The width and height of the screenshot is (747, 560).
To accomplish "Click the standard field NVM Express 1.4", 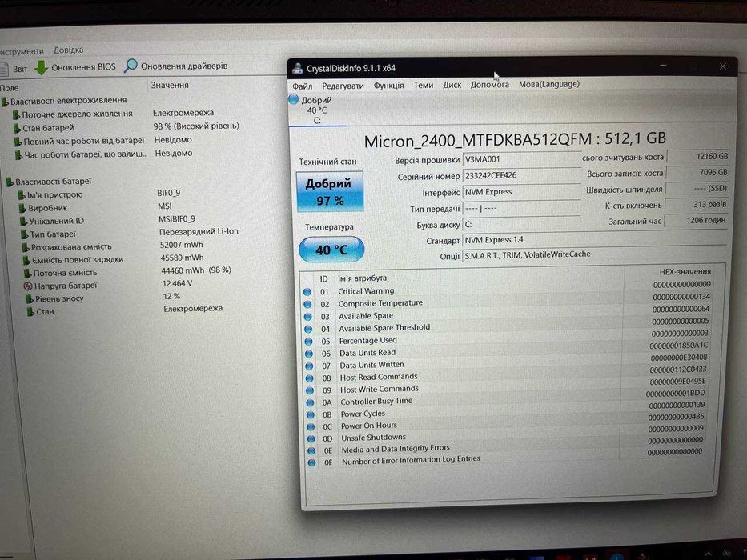I will [x=595, y=240].
